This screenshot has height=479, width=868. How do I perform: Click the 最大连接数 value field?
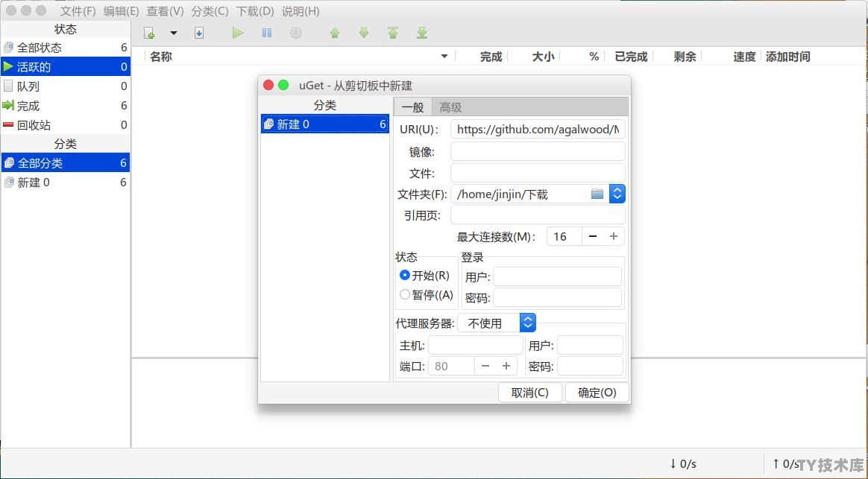click(x=564, y=236)
